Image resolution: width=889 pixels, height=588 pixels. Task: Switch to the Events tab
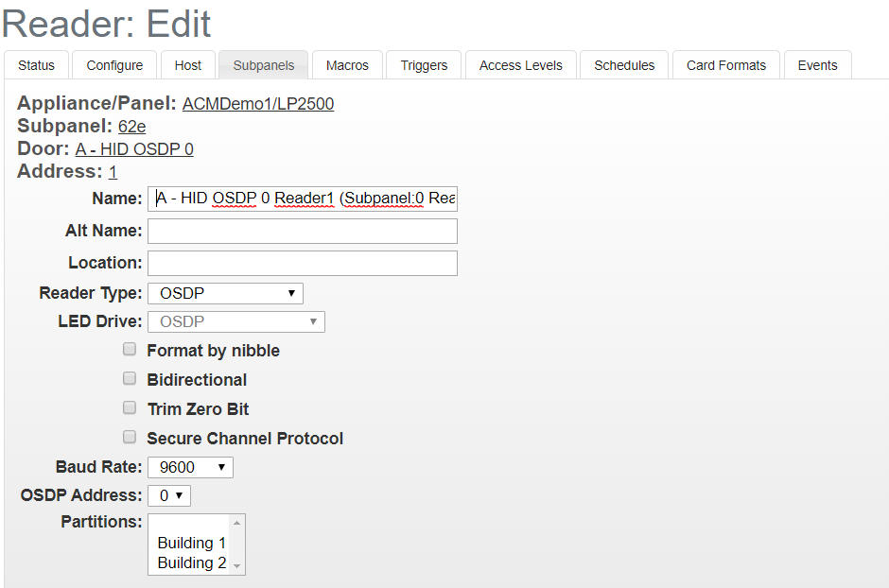click(x=817, y=64)
